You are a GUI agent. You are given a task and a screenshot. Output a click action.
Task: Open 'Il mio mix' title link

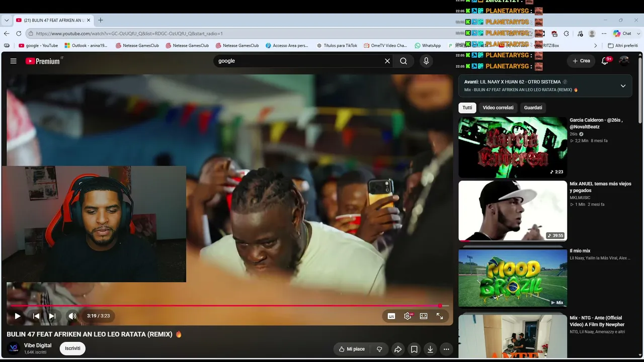[580, 251]
